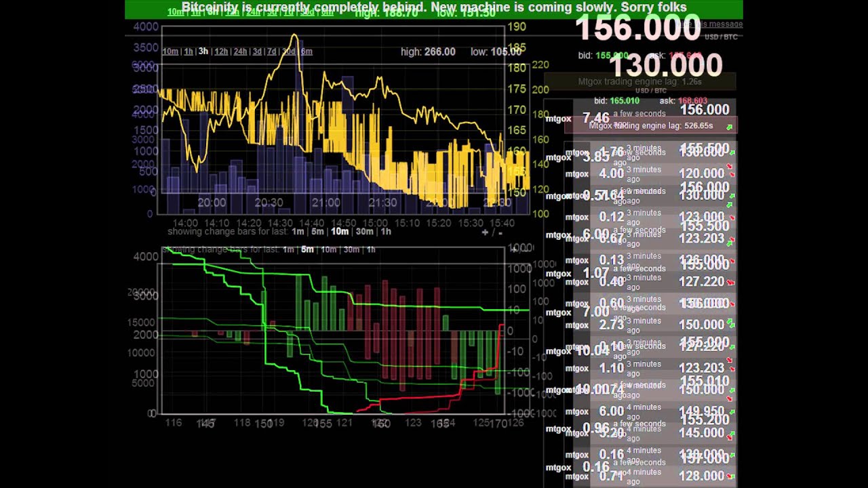This screenshot has width=868, height=488.
Task: Pick 30d timespan beside high: 266.00
Action: click(x=289, y=52)
